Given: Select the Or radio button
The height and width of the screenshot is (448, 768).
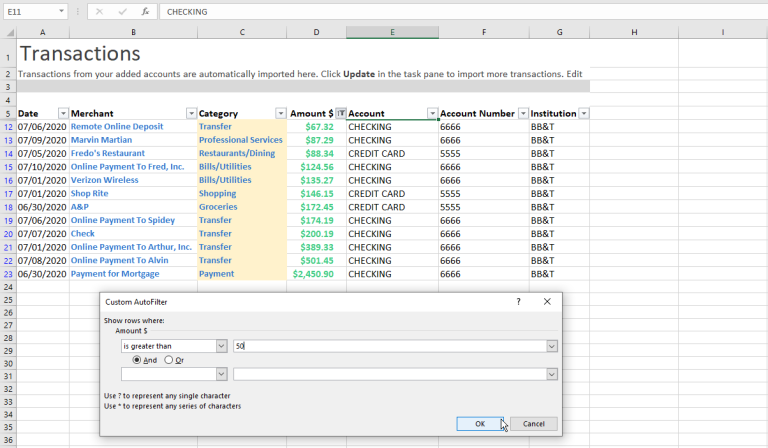Looking at the screenshot, I should [x=168, y=360].
